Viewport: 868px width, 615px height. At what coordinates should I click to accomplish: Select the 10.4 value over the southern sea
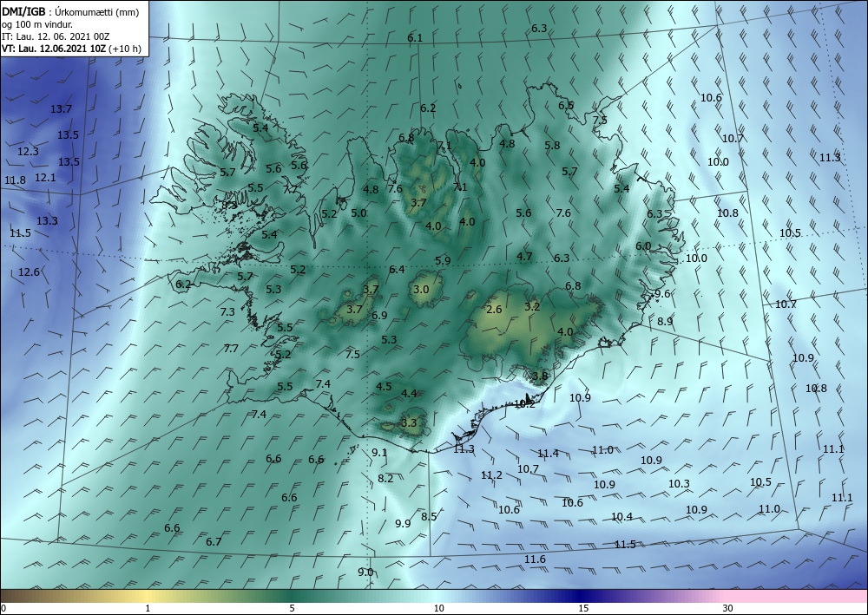click(621, 517)
